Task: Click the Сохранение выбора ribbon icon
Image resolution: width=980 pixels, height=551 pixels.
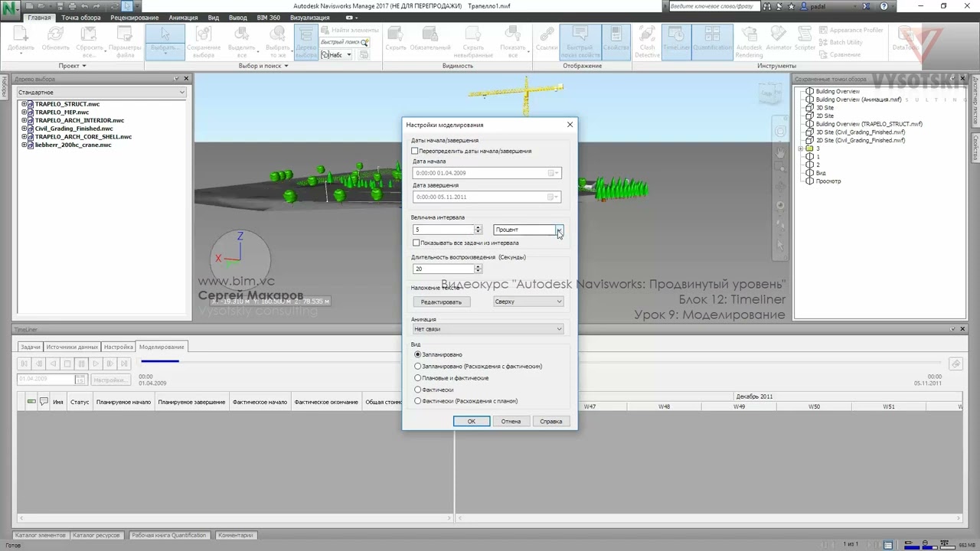Action: coord(203,41)
